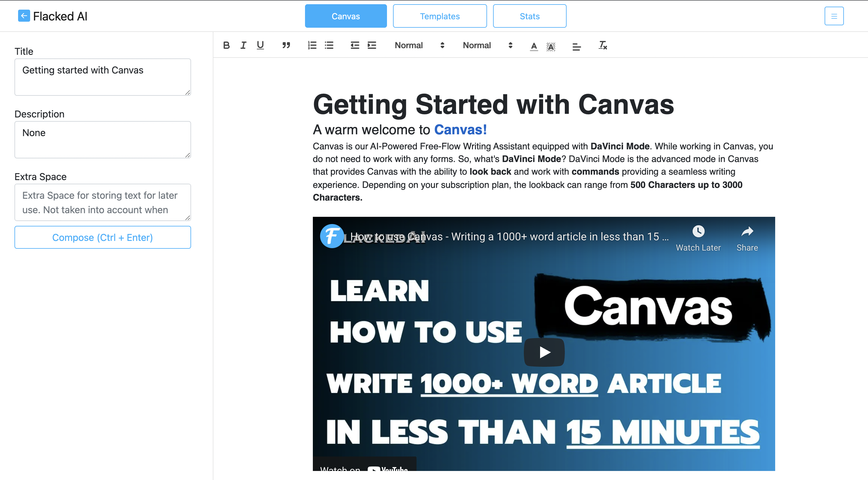Toggle underline formatting
This screenshot has width=868, height=480.
coord(260,45)
